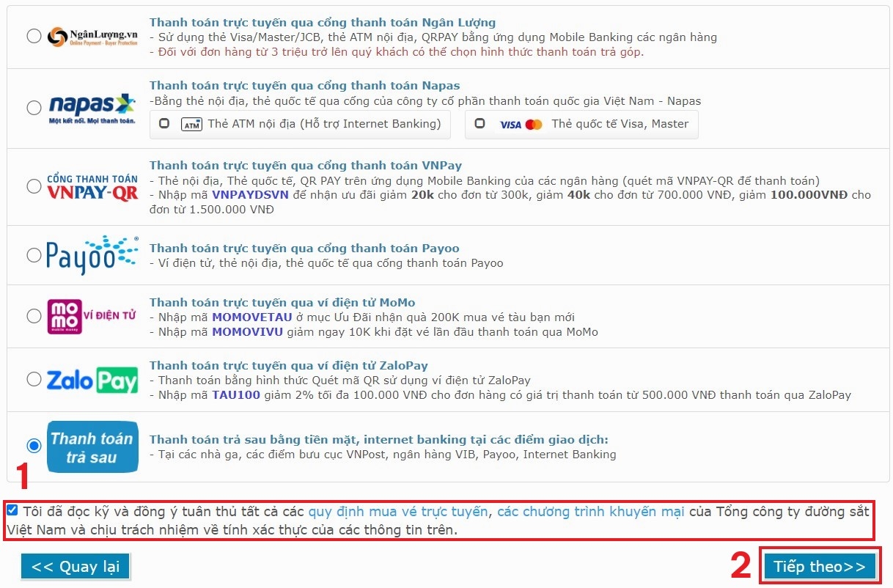Open the các chương trình khuyến mại link
Screen dimensions: 893x588
click(591, 511)
